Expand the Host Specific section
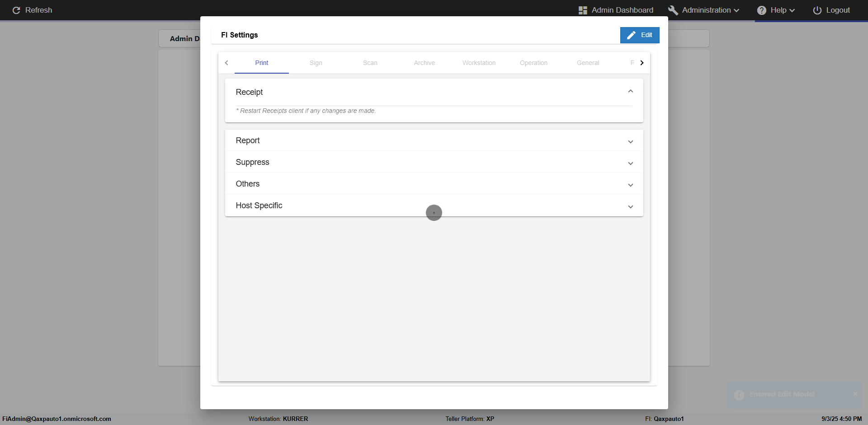868x425 pixels. (631, 207)
